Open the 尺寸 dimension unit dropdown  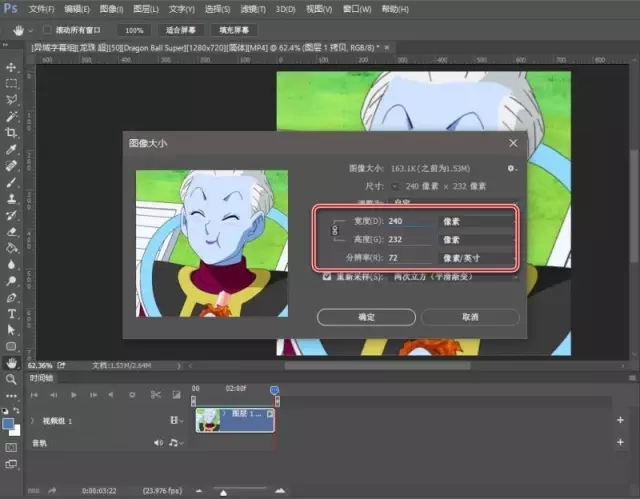tap(395, 187)
